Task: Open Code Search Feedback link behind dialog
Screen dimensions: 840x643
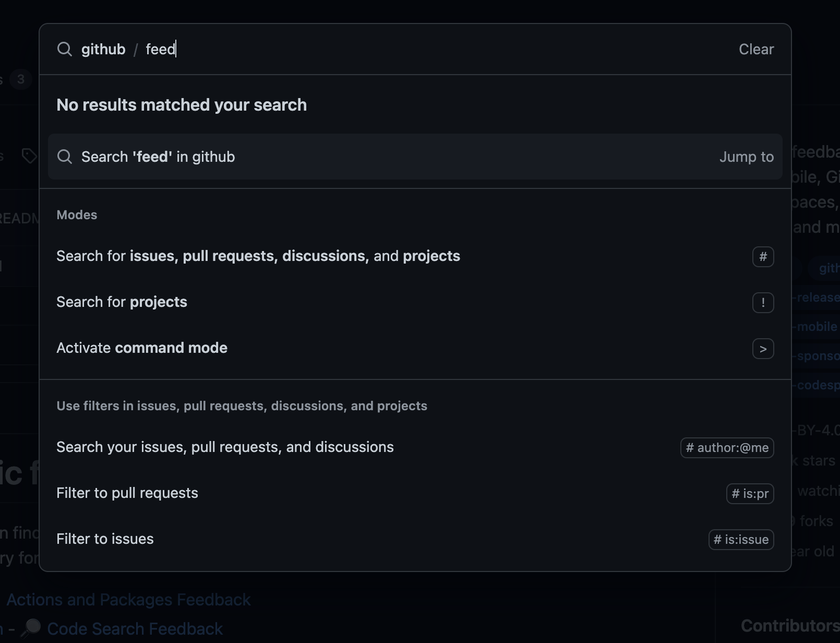Action: tap(135, 629)
